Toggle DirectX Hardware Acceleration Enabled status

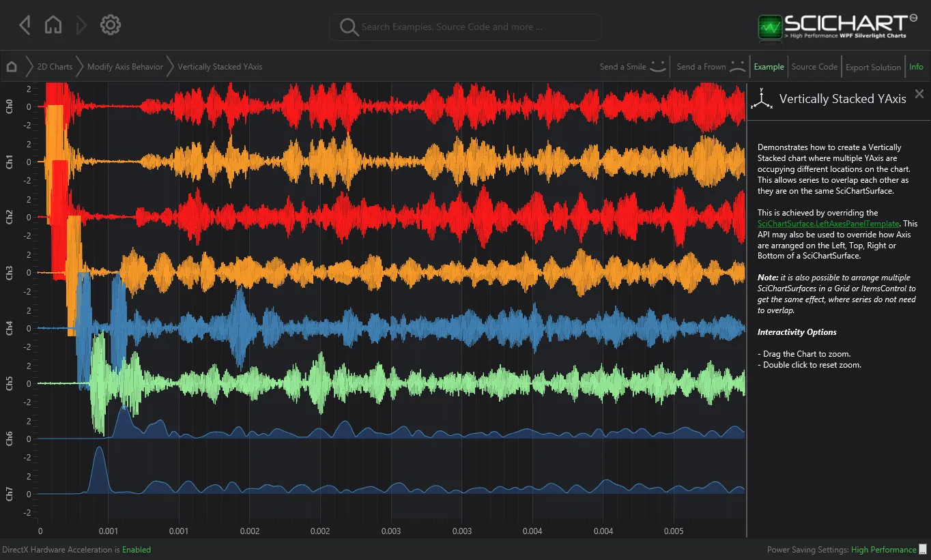tap(136, 550)
